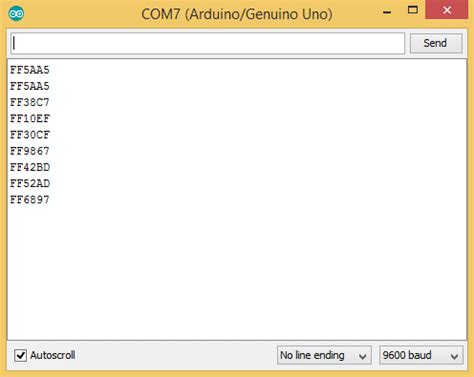Close the COM7 serial monitor window
This screenshot has width=474, height=377.
447,10
